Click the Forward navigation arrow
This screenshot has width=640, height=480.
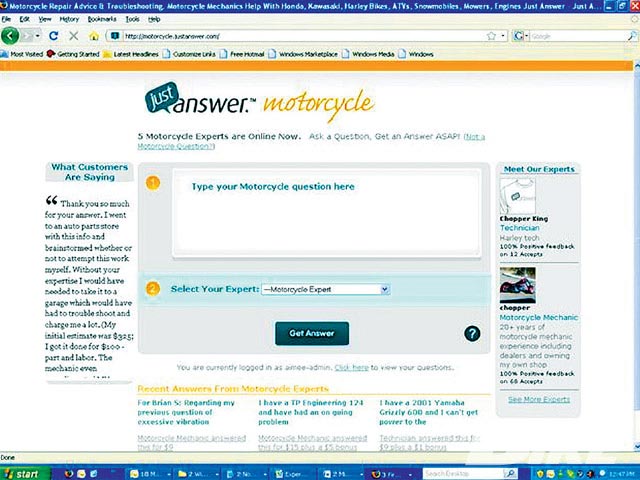coord(27,36)
